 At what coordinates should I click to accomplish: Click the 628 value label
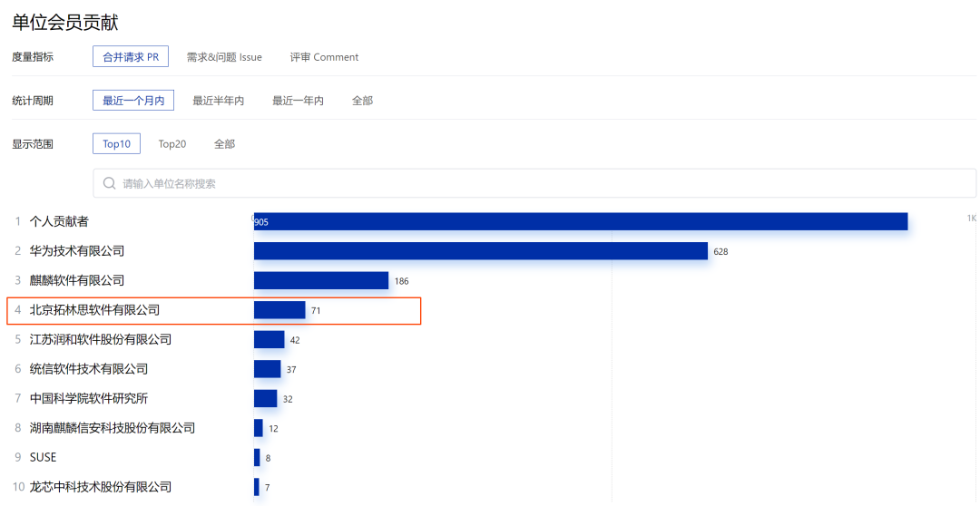coord(720,252)
